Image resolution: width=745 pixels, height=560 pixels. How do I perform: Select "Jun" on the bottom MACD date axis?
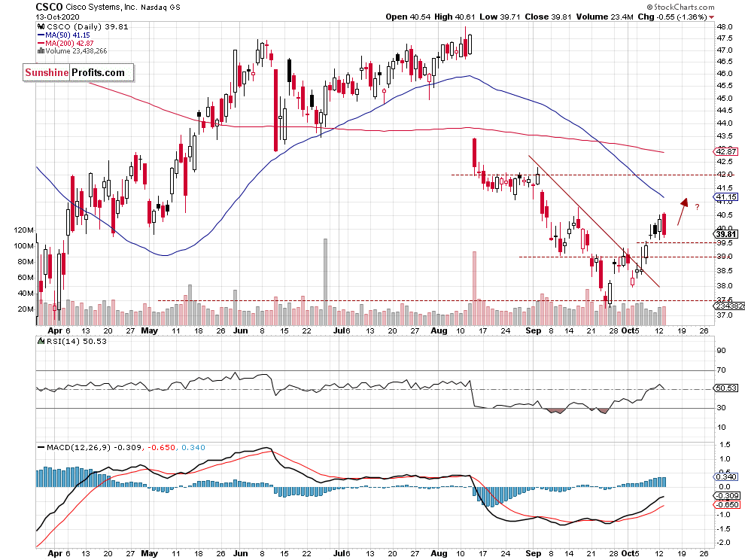(x=241, y=553)
